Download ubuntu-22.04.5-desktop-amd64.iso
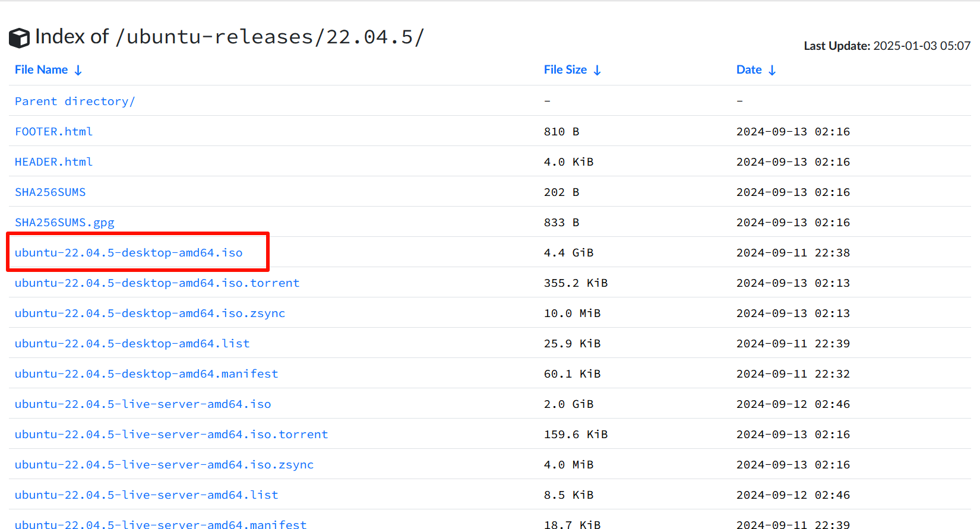The height and width of the screenshot is (529, 980). click(x=129, y=252)
